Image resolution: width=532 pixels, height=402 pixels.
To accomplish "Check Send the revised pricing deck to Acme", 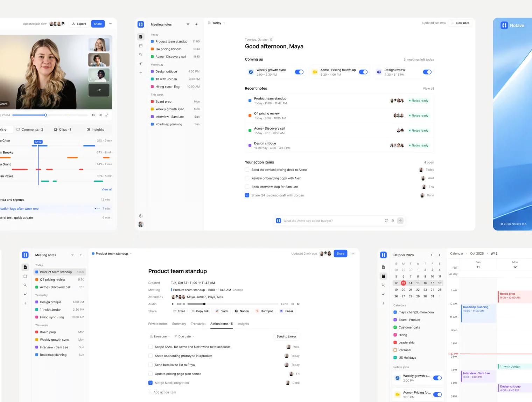I will [247, 170].
